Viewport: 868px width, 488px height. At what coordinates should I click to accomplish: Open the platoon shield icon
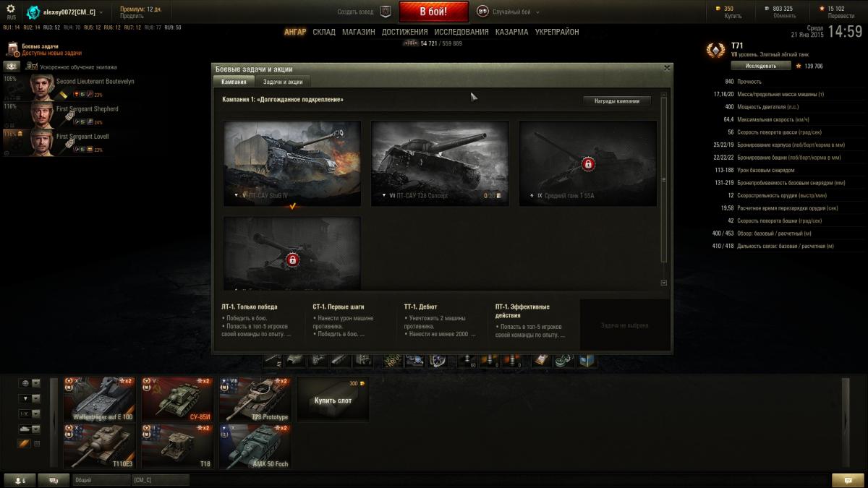tap(386, 12)
